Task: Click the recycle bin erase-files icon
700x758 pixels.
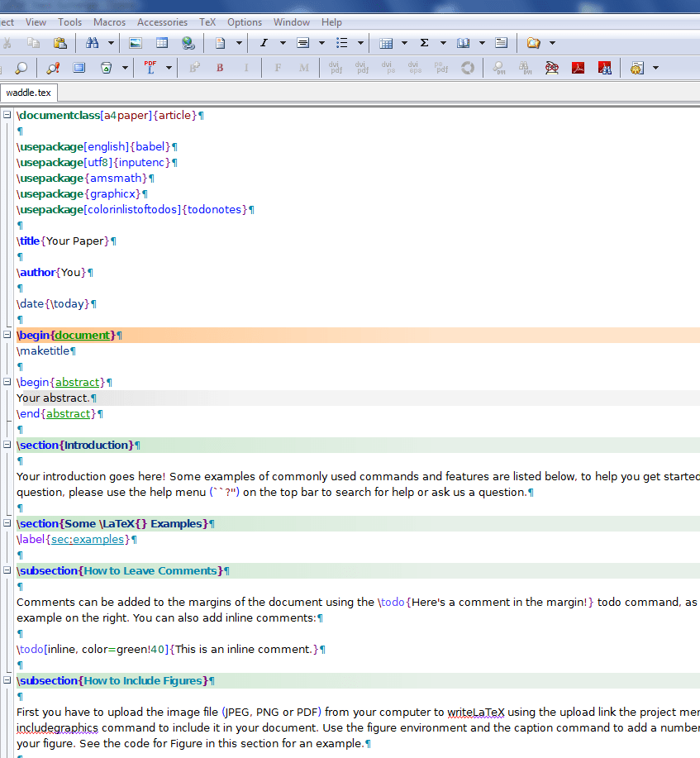Action: pyautogui.click(x=106, y=68)
